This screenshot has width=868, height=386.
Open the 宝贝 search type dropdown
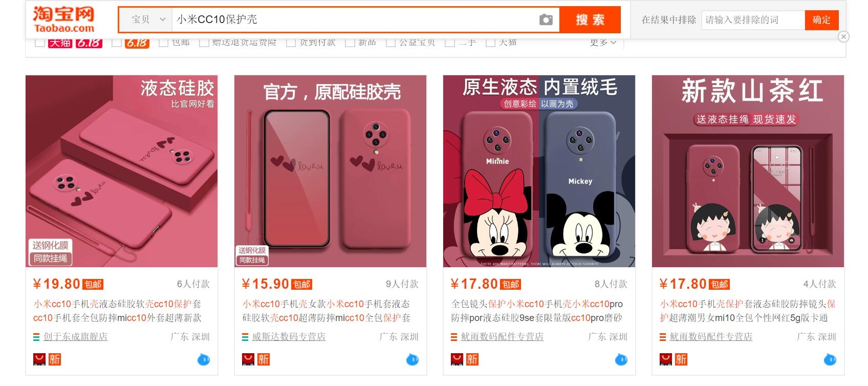[x=146, y=19]
